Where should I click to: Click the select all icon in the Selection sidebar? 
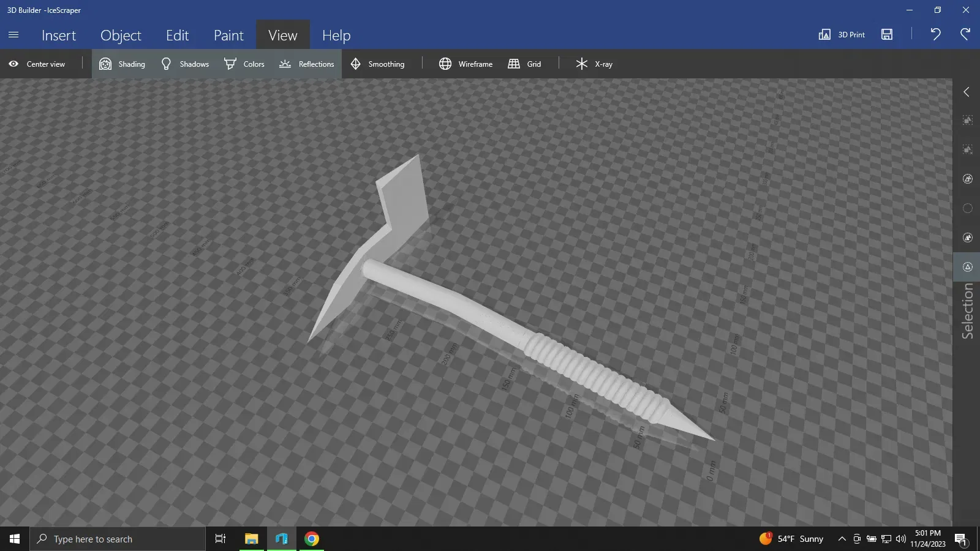point(968,120)
